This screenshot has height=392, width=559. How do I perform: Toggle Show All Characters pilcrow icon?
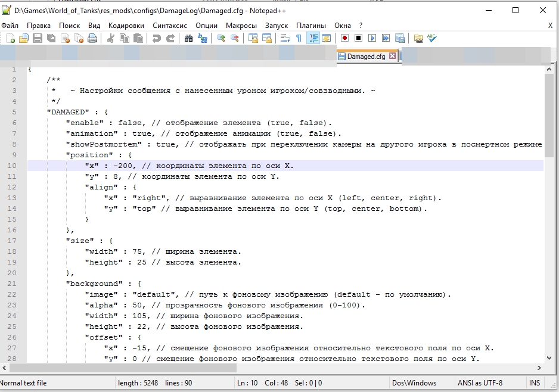(x=299, y=38)
